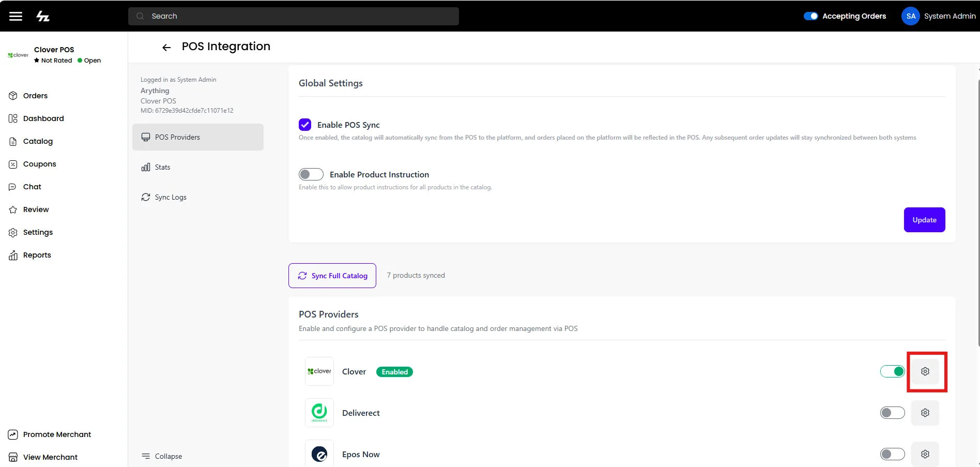Click the Clover logo in POS Providers list

319,371
